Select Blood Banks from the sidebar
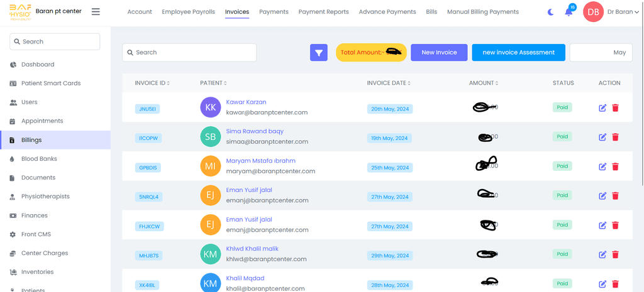 [x=39, y=159]
